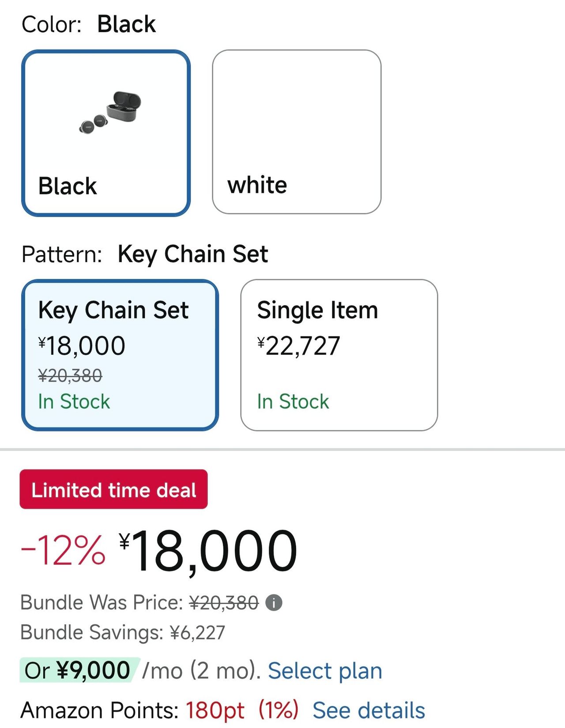Screen dimensions: 565x728
Task: Click the black earbuds thumbnail image
Action: (110, 113)
